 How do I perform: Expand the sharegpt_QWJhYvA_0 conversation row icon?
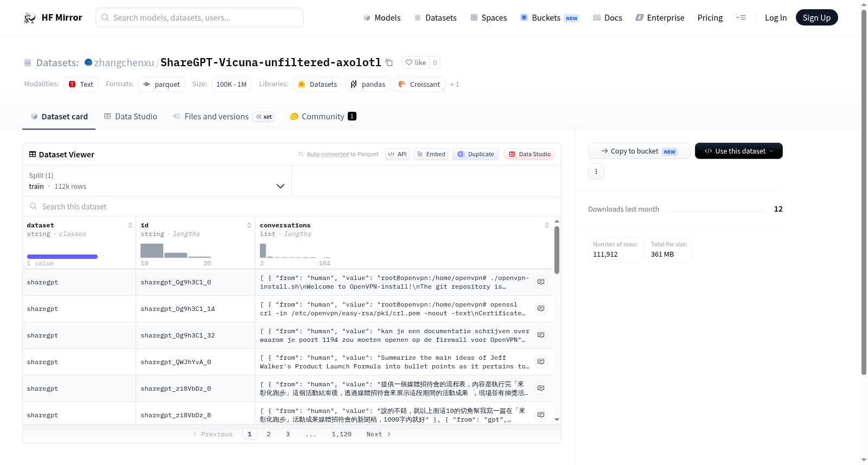(541, 362)
